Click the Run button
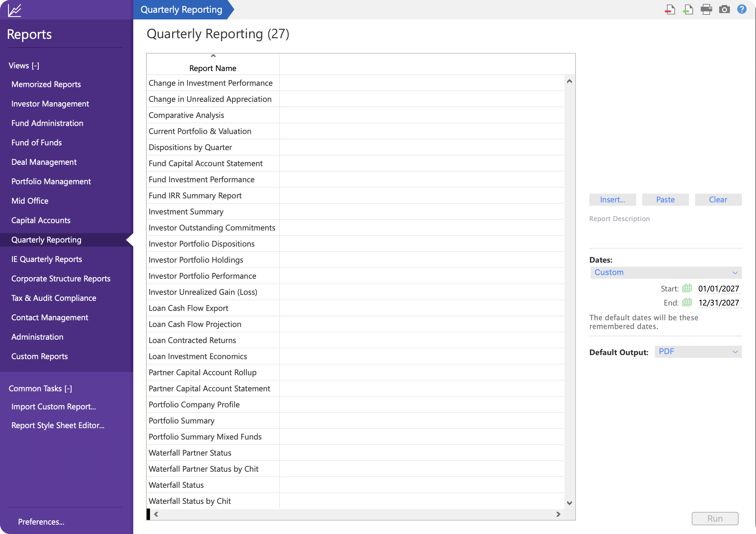 715,519
